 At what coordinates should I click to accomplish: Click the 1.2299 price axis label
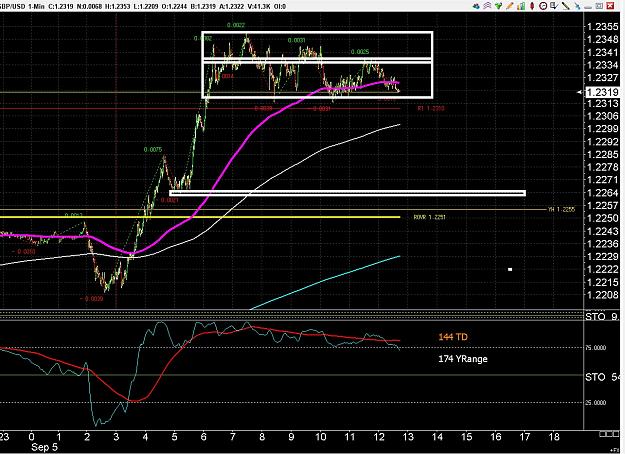coord(602,129)
